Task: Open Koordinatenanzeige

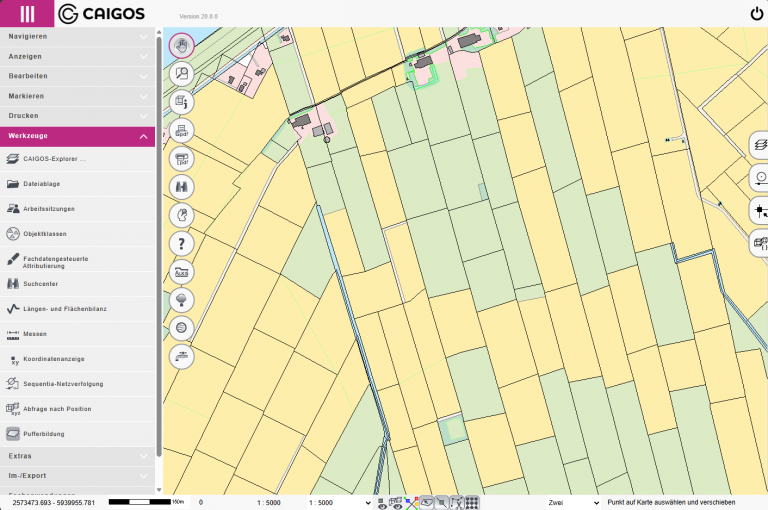Action: point(77,359)
